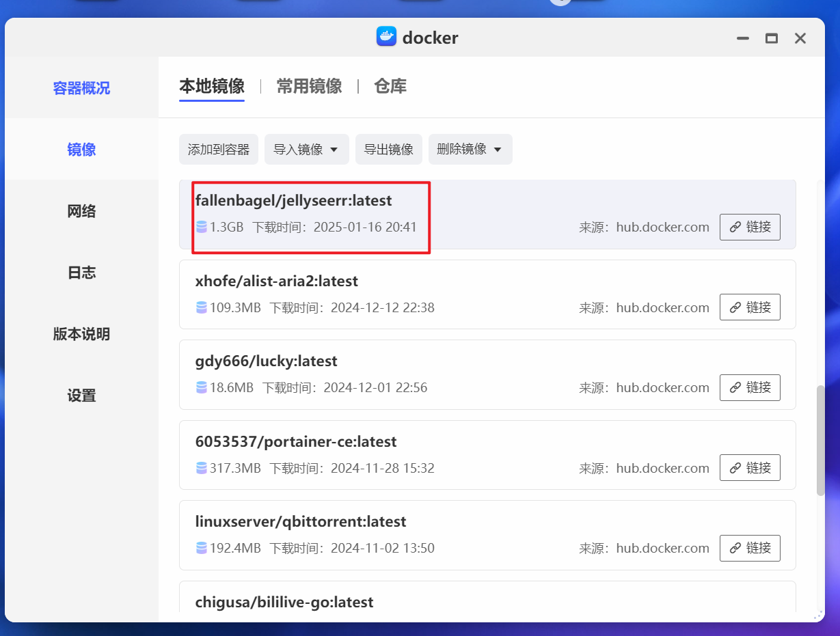This screenshot has width=840, height=636.
Task: Click the 2025-01-16 20:41 download time
Action: [x=365, y=227]
